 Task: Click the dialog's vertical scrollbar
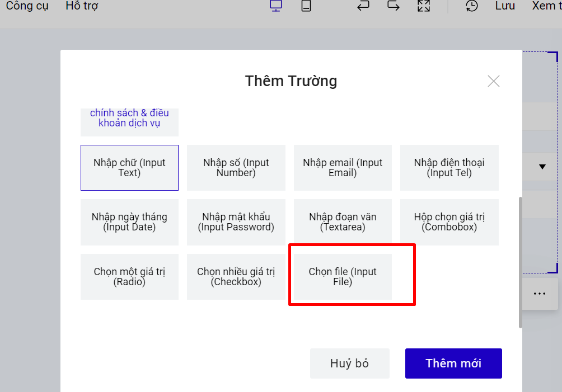[x=521, y=262]
